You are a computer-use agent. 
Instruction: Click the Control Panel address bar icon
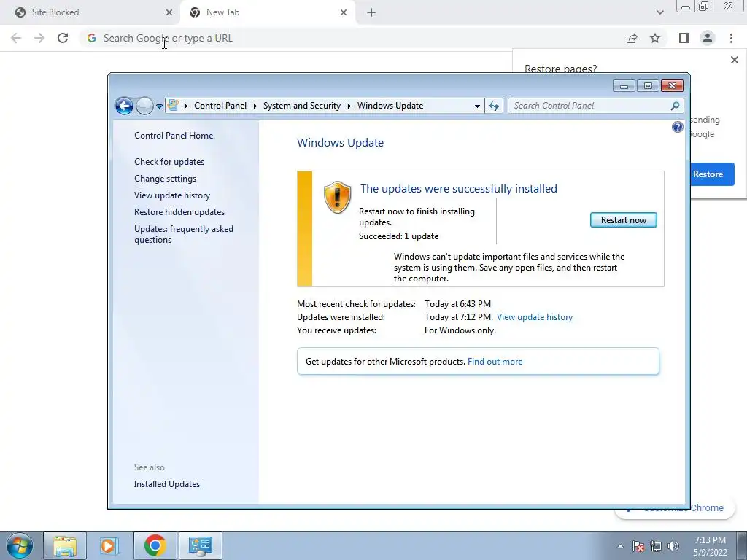173,105
